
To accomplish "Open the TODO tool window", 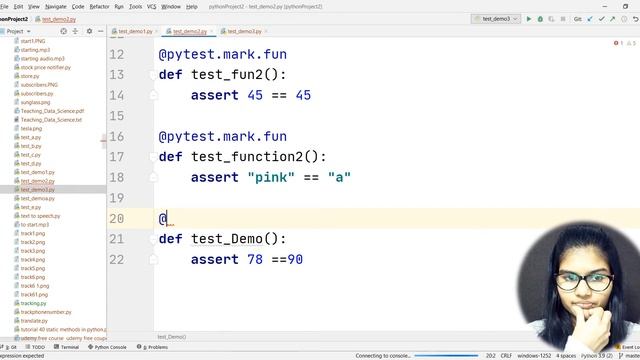I will tap(35, 347).
